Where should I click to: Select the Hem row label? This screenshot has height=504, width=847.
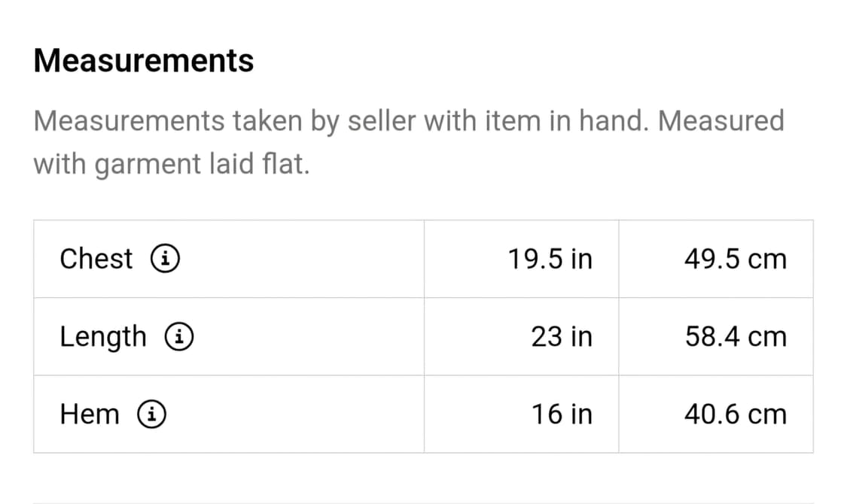tap(90, 414)
